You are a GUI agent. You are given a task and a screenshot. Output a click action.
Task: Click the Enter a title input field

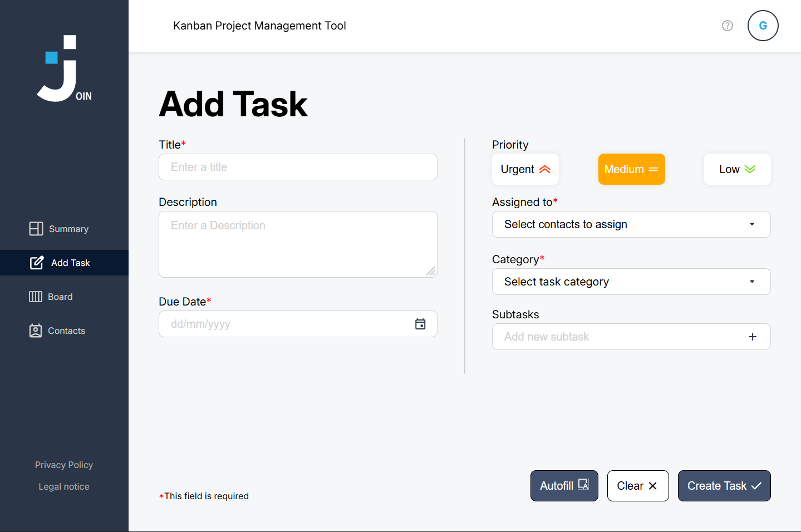(x=298, y=166)
